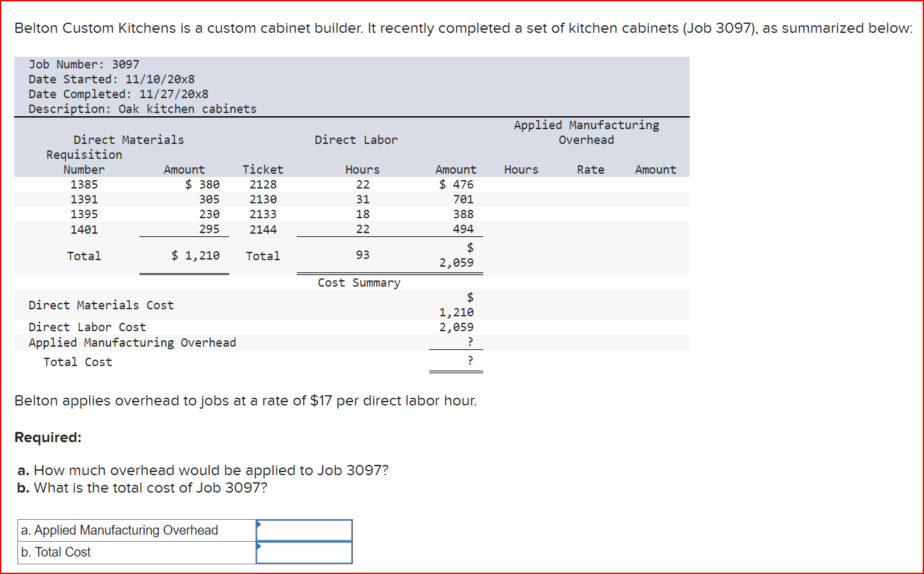This screenshot has width=924, height=574.
Task: Click the 305 materials amount
Action: click(x=209, y=200)
